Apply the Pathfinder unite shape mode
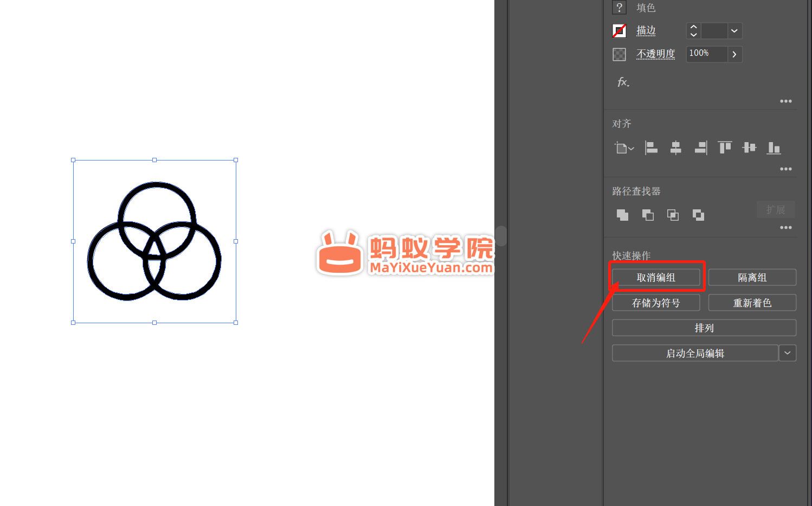The height and width of the screenshot is (506, 812). (622, 215)
